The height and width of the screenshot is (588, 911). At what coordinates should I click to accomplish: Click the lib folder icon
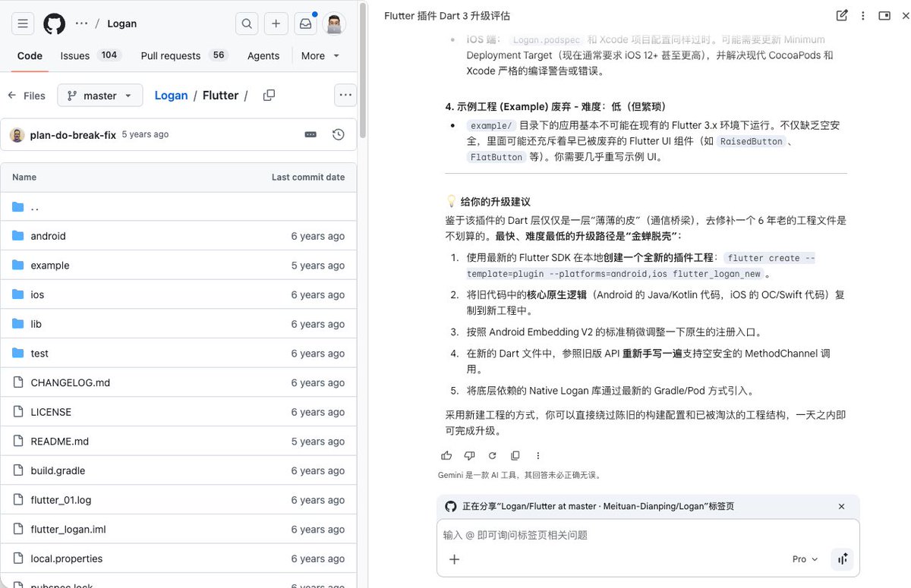(18, 324)
